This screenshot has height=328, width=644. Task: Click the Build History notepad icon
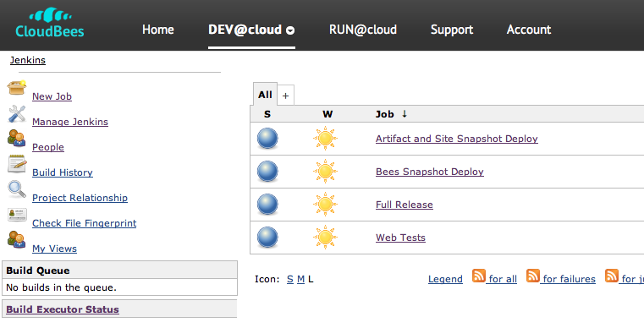coord(17,164)
